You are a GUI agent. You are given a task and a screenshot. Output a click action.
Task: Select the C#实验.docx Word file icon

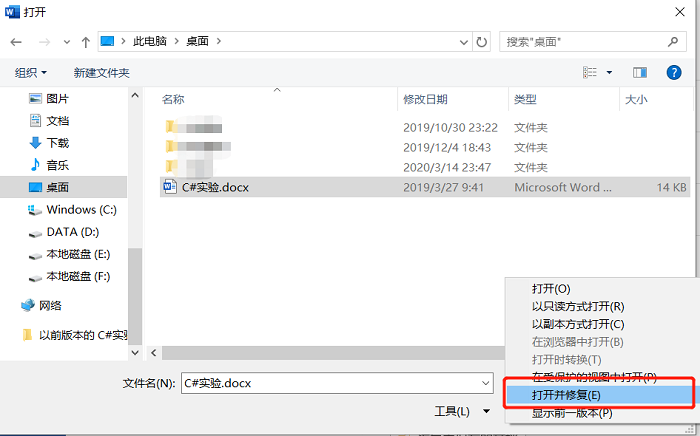pyautogui.click(x=170, y=187)
